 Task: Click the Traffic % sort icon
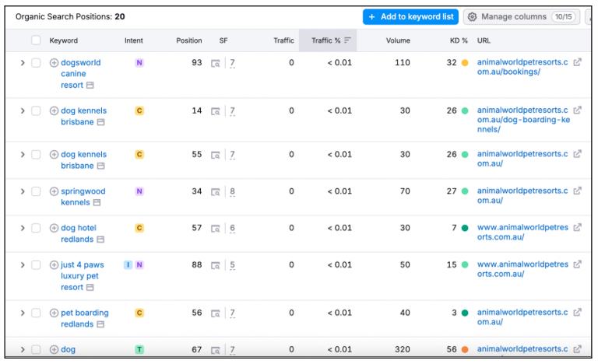[347, 40]
